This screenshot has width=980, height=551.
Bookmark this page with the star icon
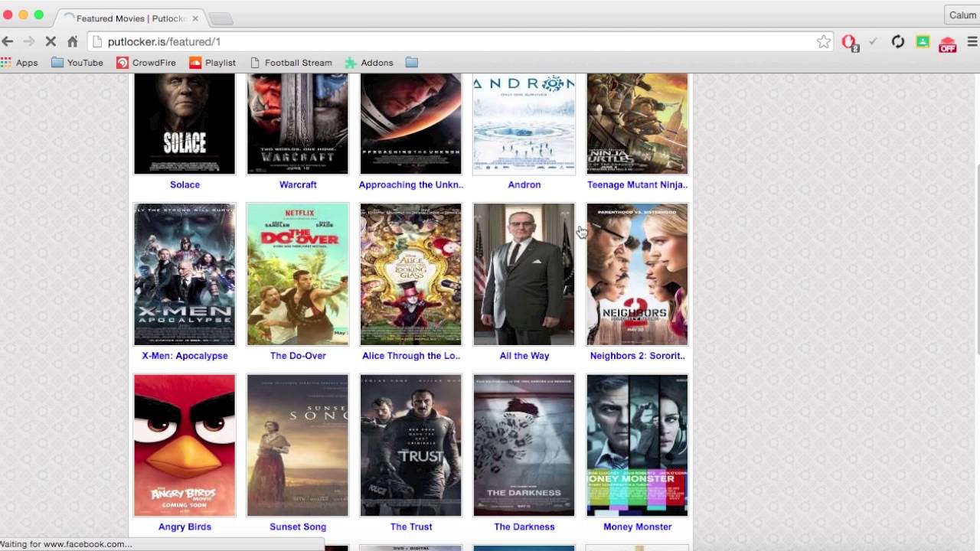[x=824, y=41]
